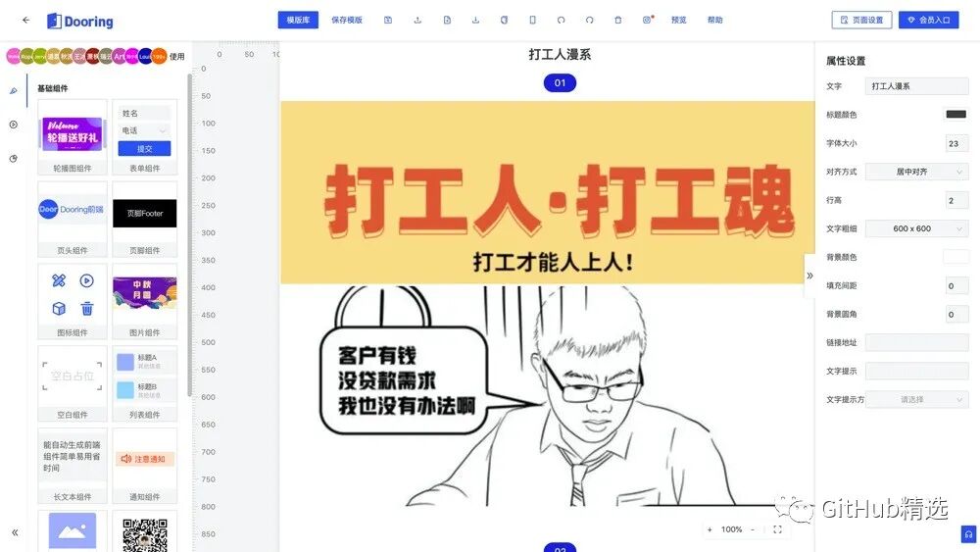This screenshot has width=980, height=552.
Task: Open the 对齐方式 alignment dropdown
Action: [x=917, y=172]
